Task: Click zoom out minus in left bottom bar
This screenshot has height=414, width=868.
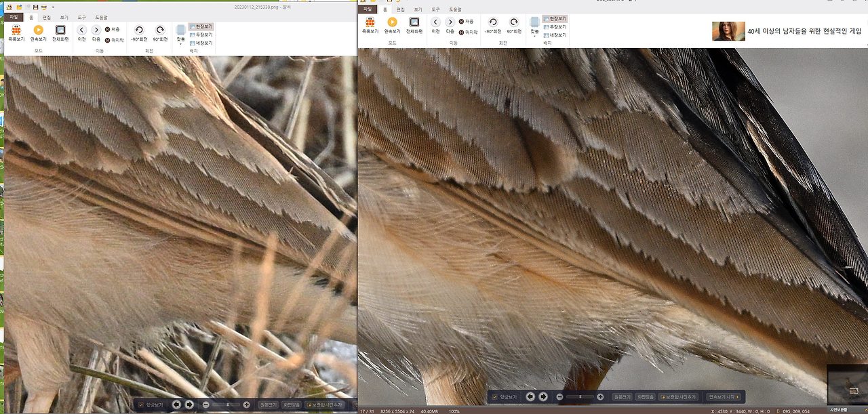Action: coord(205,405)
